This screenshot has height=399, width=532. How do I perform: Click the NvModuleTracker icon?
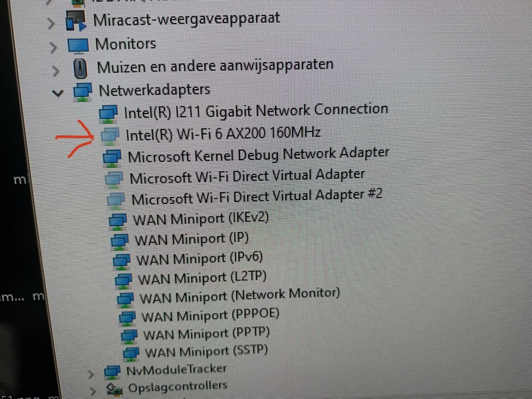[112, 372]
